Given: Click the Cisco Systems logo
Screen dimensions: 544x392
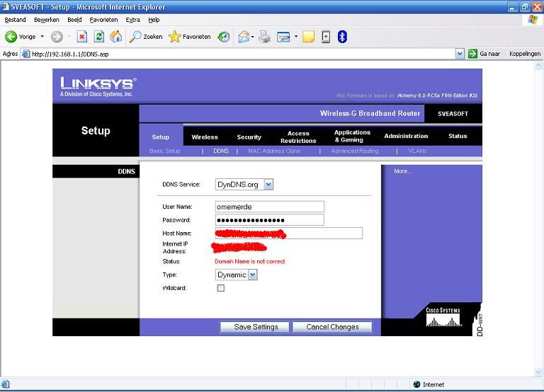Looking at the screenshot, I should (443, 317).
